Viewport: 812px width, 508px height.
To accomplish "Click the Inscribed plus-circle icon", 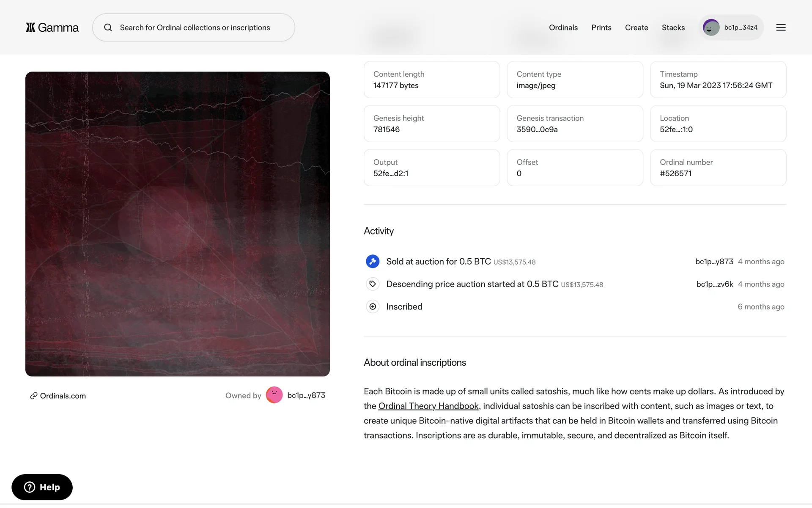I will 373,306.
